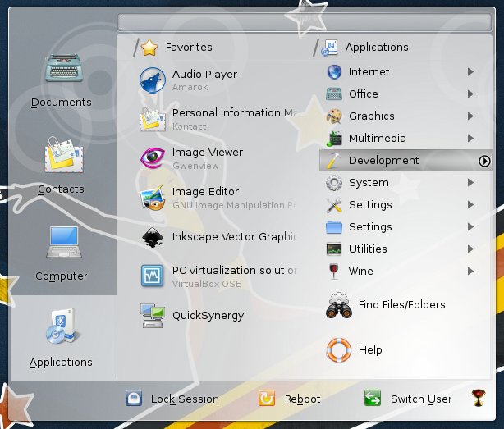
Task: Click the Office typewriter icon in Applications list
Action: (334, 94)
